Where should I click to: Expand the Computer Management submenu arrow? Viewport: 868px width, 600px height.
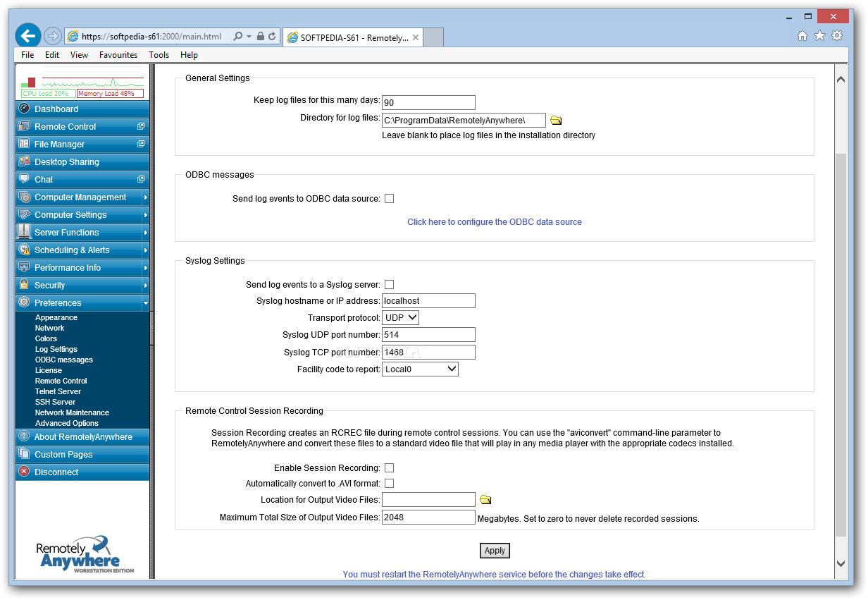coord(145,197)
